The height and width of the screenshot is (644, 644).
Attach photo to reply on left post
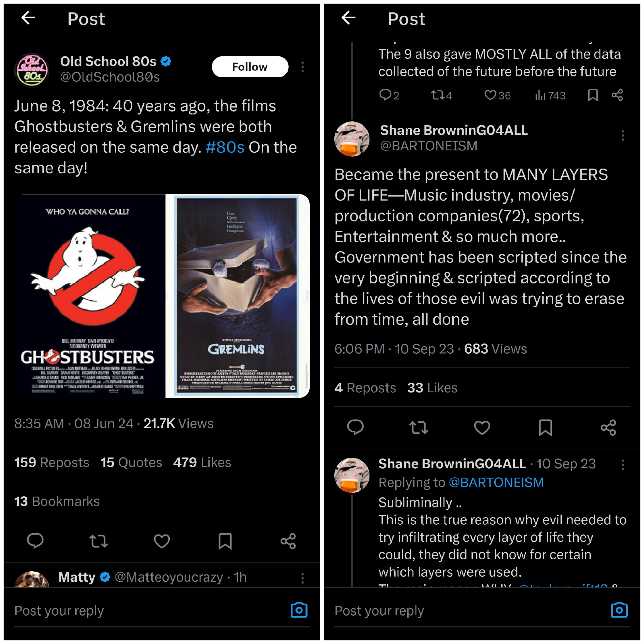(x=299, y=610)
